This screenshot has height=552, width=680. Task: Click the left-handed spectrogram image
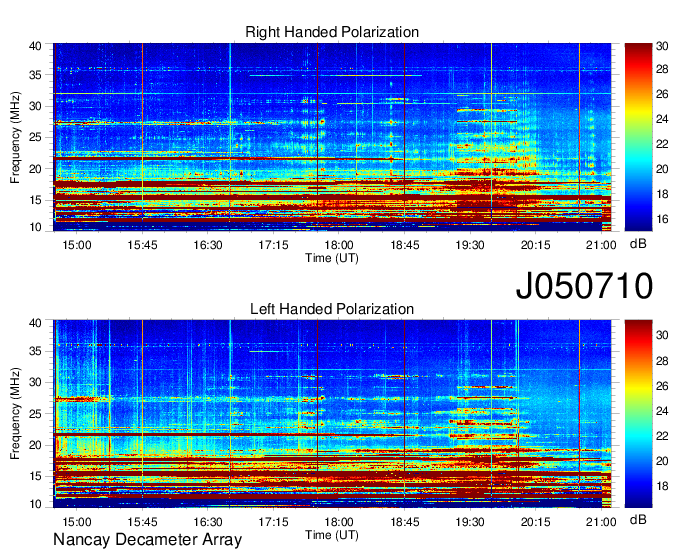(x=332, y=414)
